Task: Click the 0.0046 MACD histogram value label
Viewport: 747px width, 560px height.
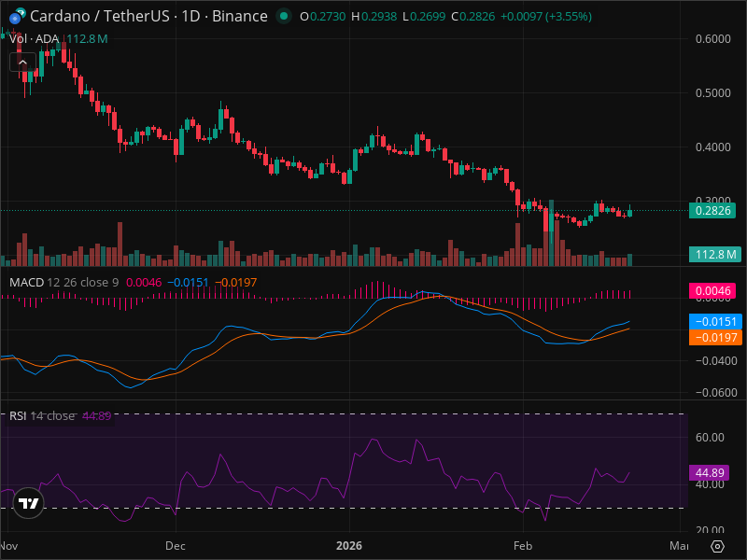Action: click(712, 290)
